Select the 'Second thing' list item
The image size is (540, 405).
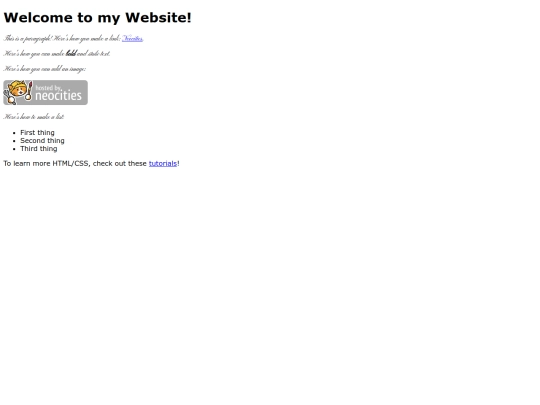42,141
